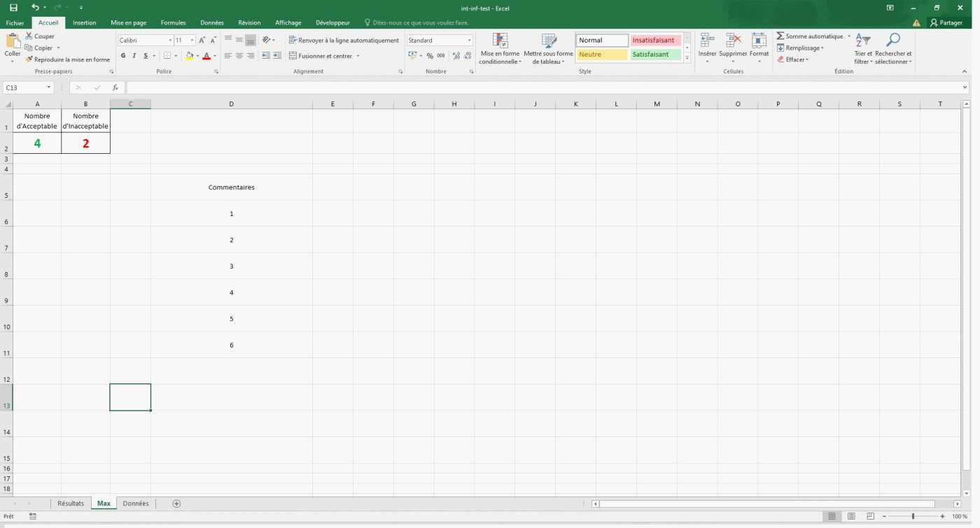Click the save icon in the title bar
The height and width of the screenshot is (528, 980).
point(13,8)
